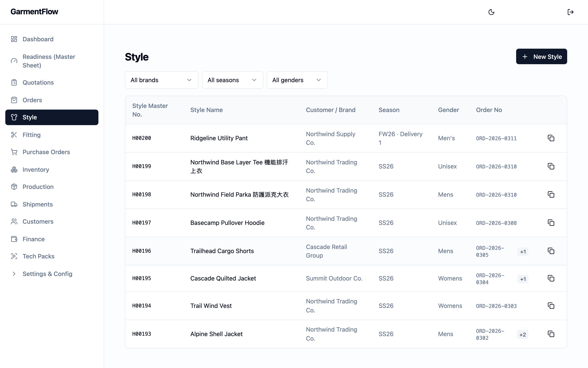Click the Dashboard grid icon in the sidebar
The height and width of the screenshot is (368, 588).
(x=14, y=39)
